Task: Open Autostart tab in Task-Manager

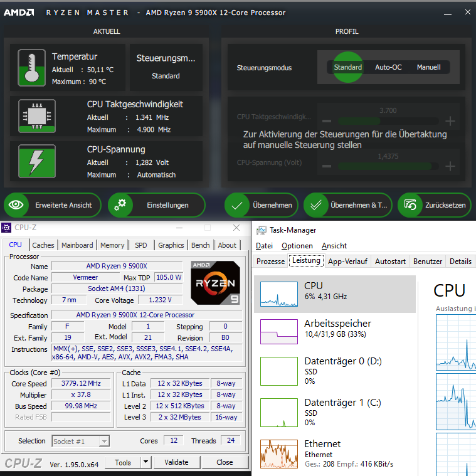Action: [390, 261]
